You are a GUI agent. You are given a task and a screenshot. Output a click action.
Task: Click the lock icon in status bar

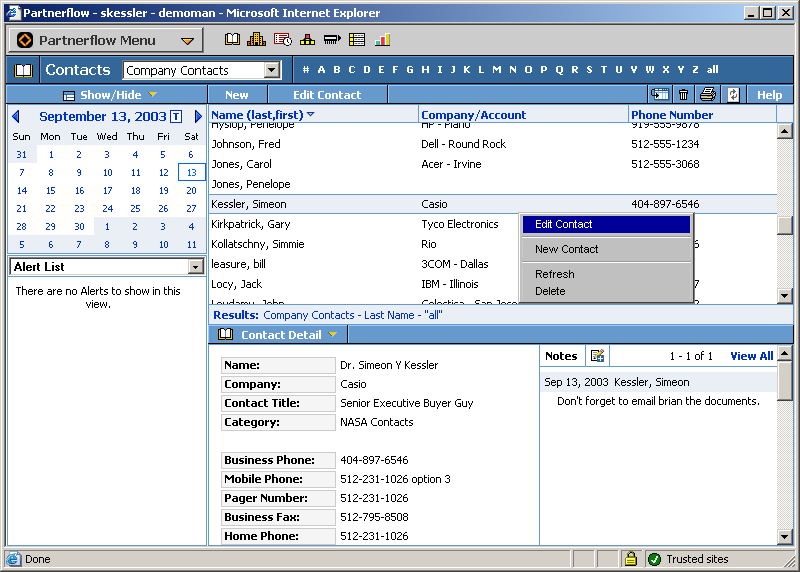point(631,559)
